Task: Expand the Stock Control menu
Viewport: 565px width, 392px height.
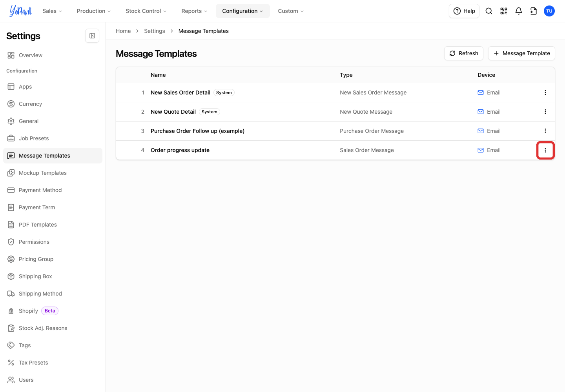Action: point(146,11)
